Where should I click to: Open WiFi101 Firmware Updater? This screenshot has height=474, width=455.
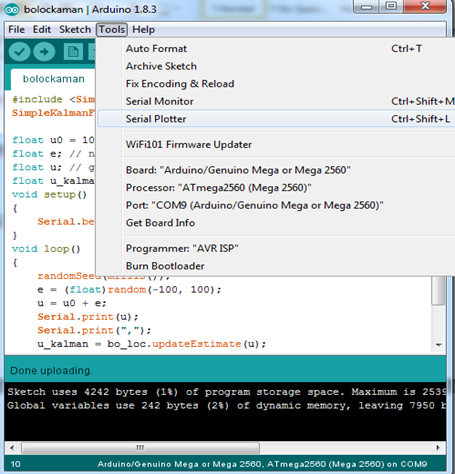click(x=276, y=145)
